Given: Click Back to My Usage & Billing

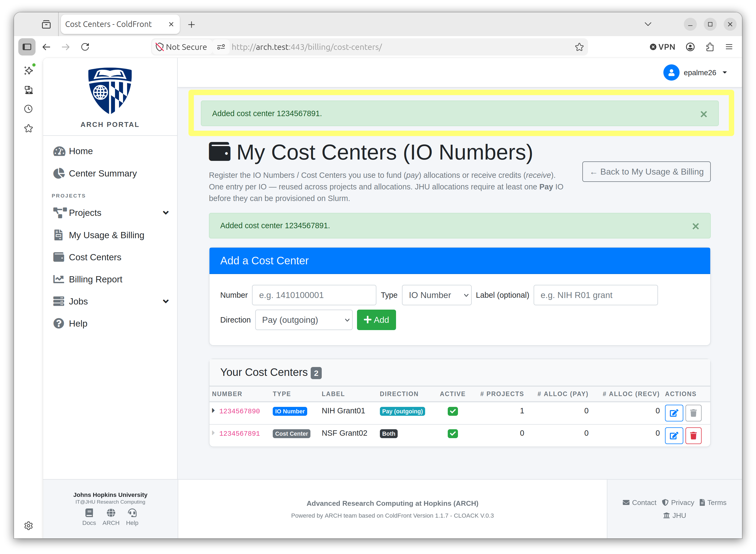Looking at the screenshot, I should (646, 172).
